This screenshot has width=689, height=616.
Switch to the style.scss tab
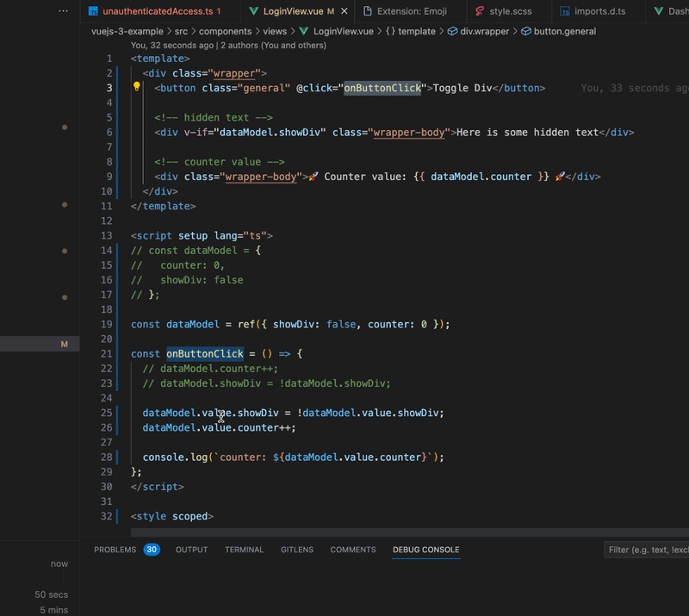point(509,11)
